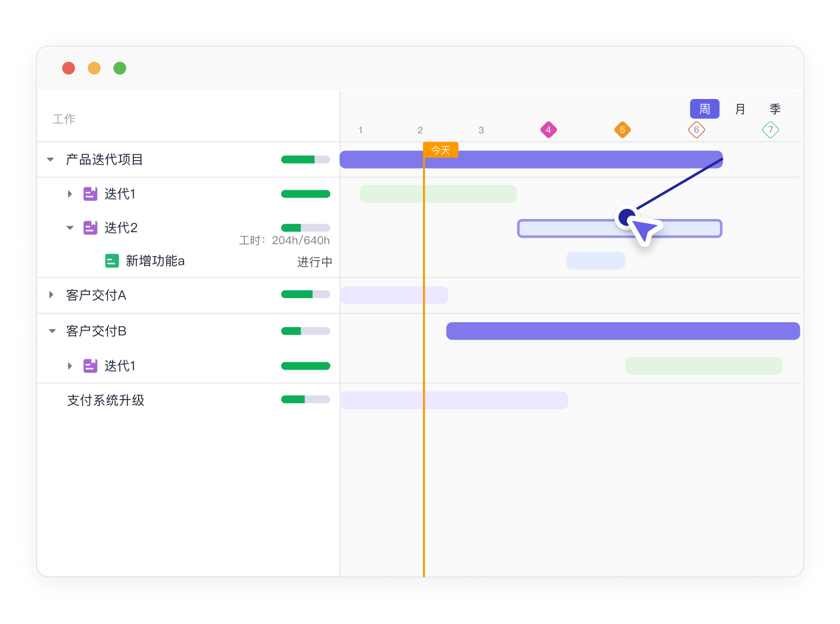Select the 支付系统升级 row label
This screenshot has width=840, height=624.
pyautogui.click(x=106, y=400)
